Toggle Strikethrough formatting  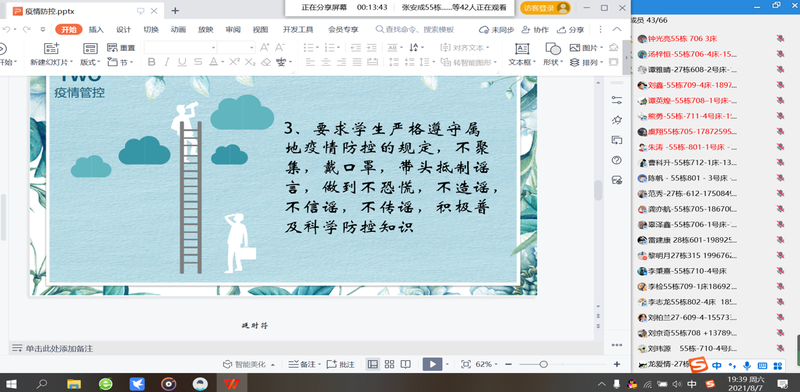point(198,62)
